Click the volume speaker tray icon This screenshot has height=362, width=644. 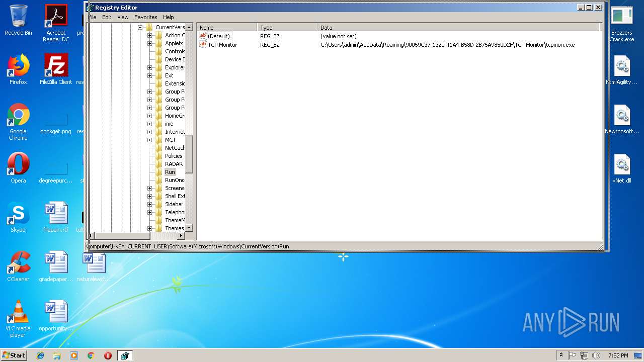pyautogui.click(x=596, y=355)
